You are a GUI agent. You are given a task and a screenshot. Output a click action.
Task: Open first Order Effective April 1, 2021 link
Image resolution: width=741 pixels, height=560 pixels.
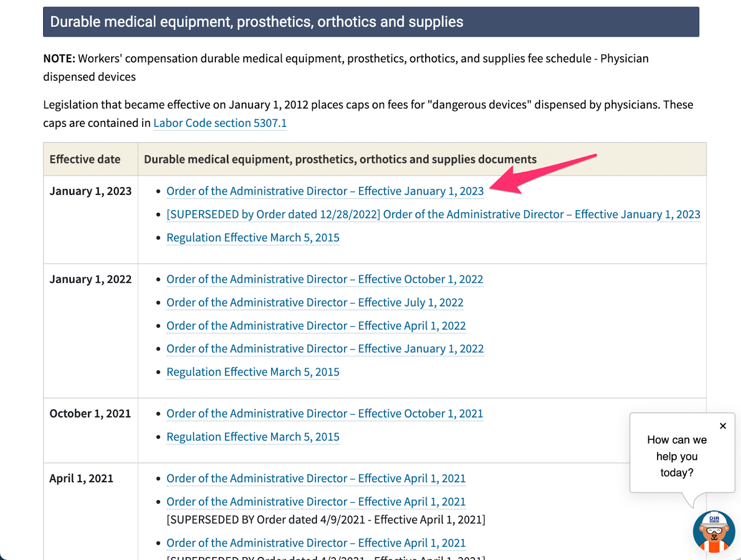pyautogui.click(x=316, y=478)
